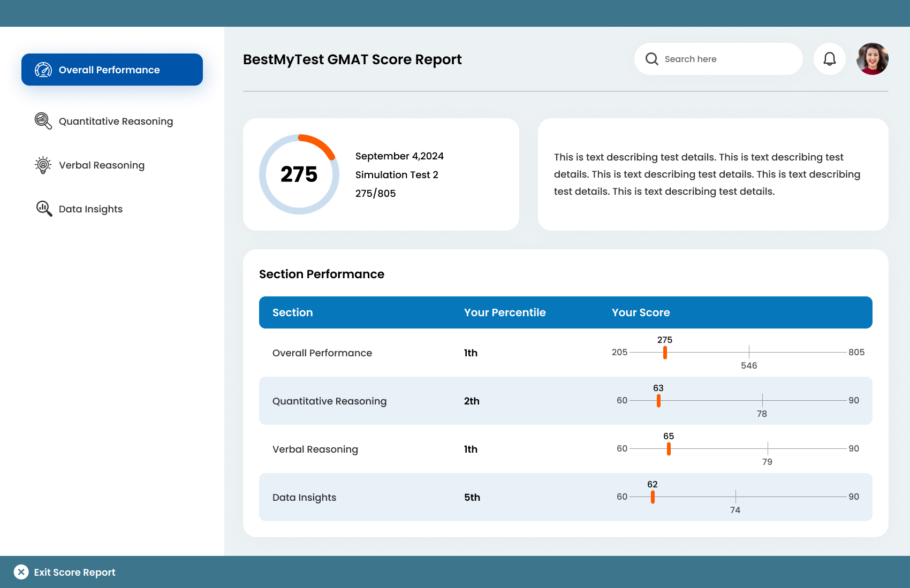Click the orange 63 marker on Quantitative score bar

[658, 401]
